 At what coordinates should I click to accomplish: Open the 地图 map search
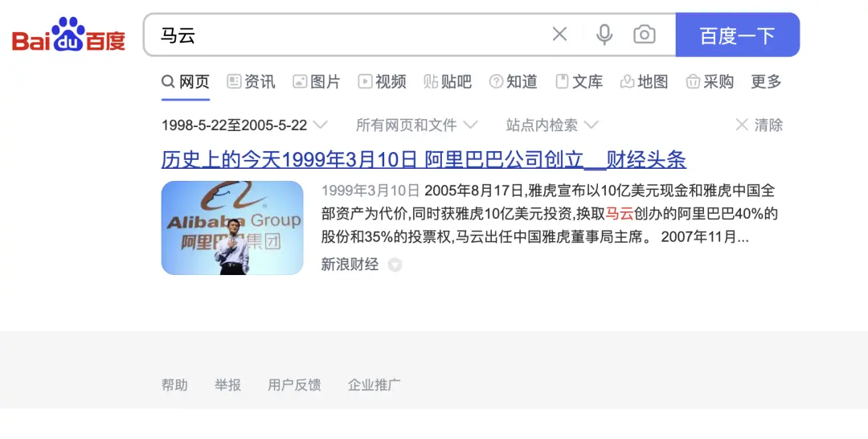point(644,81)
